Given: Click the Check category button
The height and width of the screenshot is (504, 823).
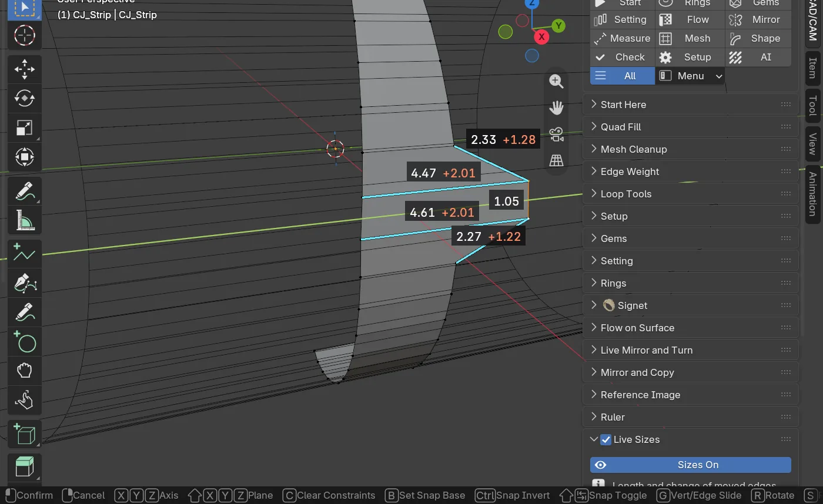Looking at the screenshot, I should tap(623, 57).
